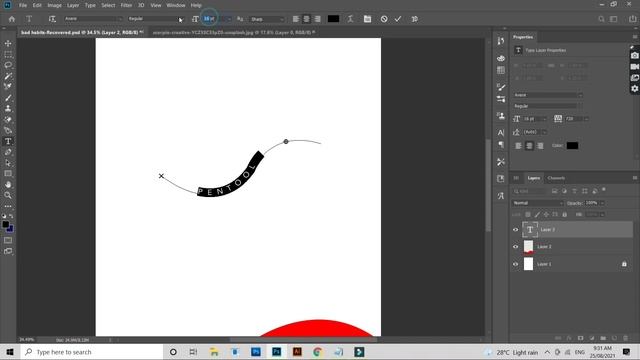This screenshot has width=640, height=360.
Task: Open font family dropdown in options bar
Action: click(x=120, y=19)
